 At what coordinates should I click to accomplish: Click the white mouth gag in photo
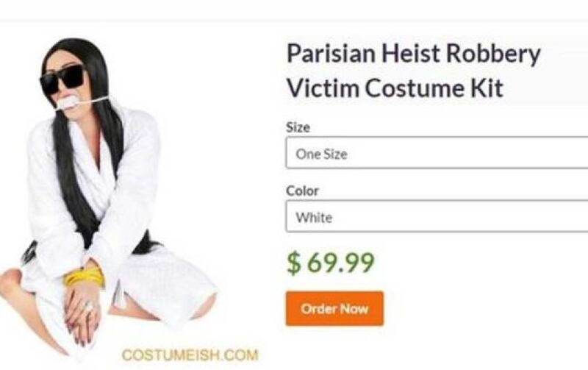pyautogui.click(x=68, y=102)
